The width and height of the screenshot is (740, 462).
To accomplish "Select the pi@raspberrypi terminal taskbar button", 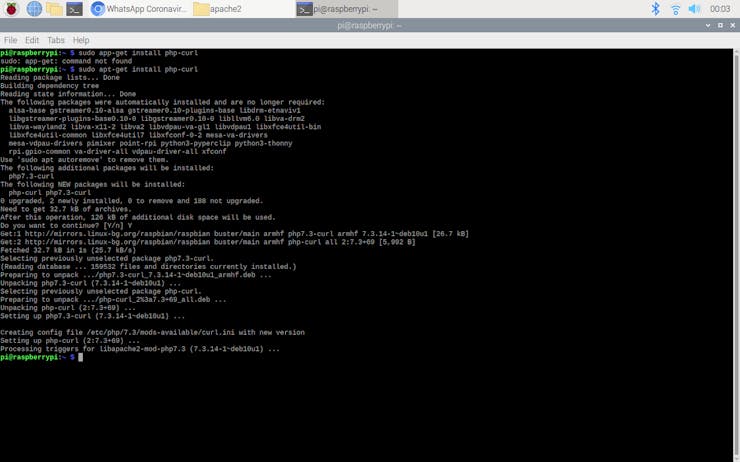I will tap(346, 9).
